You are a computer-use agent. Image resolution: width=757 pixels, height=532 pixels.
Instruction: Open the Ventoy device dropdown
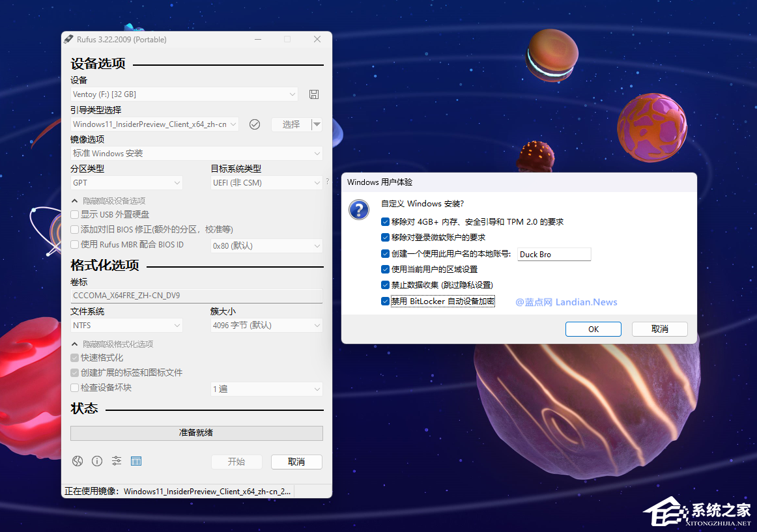pyautogui.click(x=184, y=94)
